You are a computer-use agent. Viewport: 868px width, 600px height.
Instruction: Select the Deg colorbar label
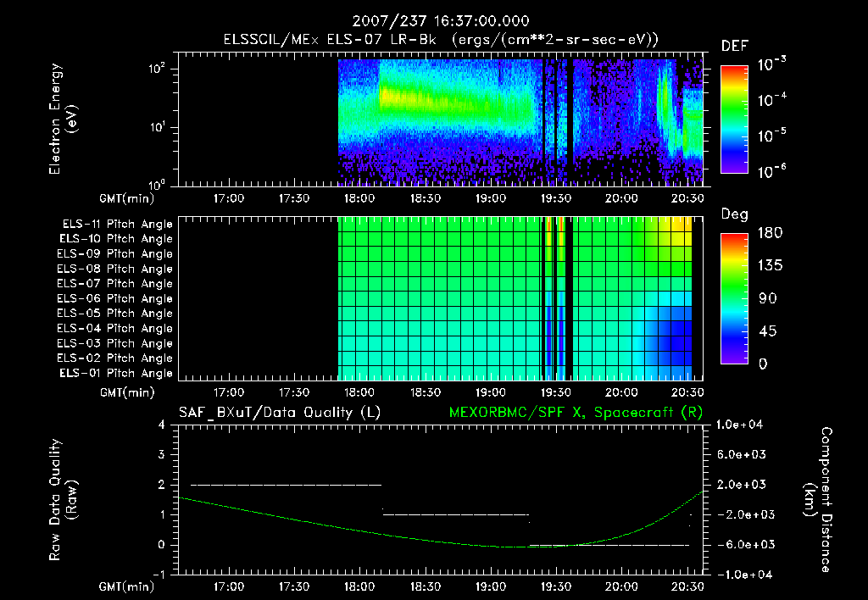(x=735, y=214)
